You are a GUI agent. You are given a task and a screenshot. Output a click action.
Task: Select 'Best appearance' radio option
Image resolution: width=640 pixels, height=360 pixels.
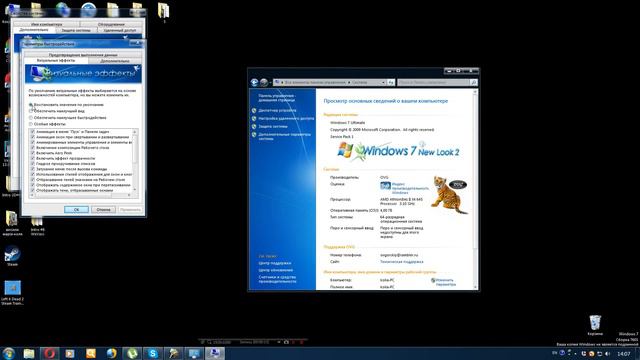click(31, 111)
